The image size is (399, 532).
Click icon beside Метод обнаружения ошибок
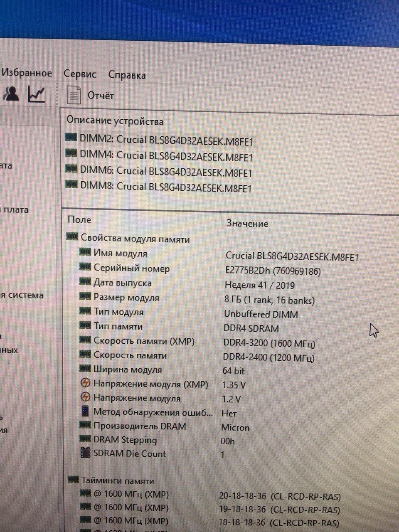click(85, 411)
